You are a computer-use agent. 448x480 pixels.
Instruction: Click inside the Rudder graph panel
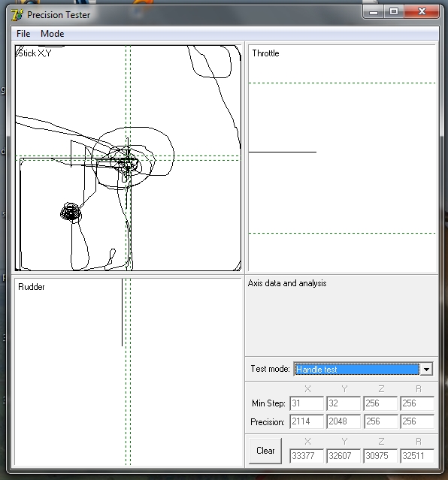(x=128, y=372)
